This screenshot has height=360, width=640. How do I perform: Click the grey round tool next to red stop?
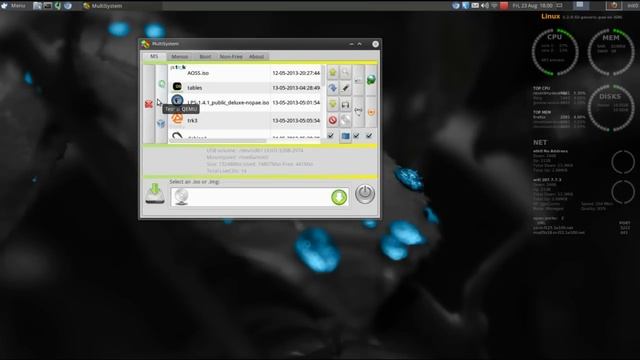coord(345,120)
